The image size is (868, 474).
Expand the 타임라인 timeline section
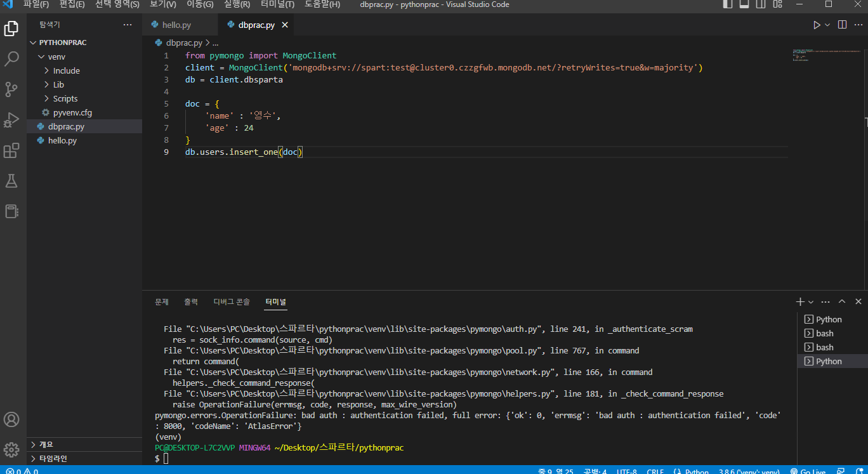pos(84,458)
